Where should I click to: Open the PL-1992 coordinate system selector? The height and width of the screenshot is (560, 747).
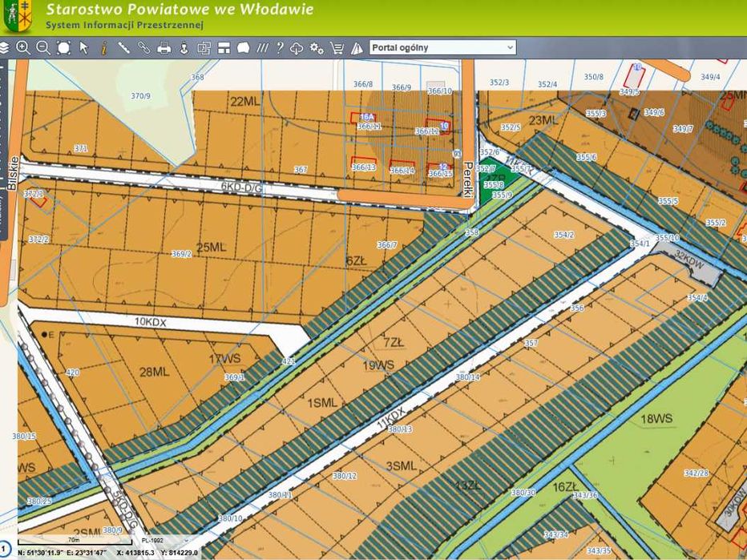pos(161,541)
